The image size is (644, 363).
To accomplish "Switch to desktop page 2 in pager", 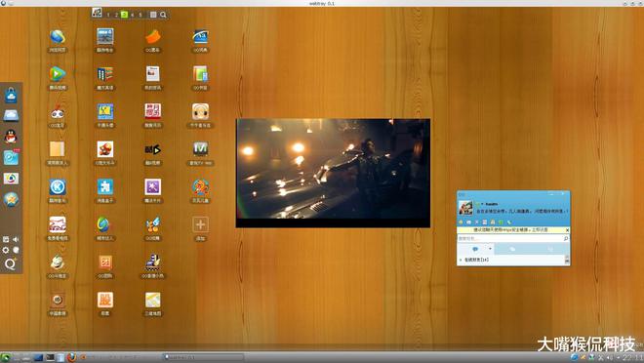I will [116, 15].
